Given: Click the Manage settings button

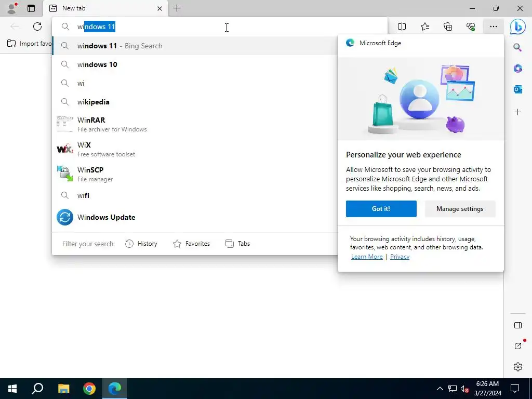Looking at the screenshot, I should coord(460,209).
